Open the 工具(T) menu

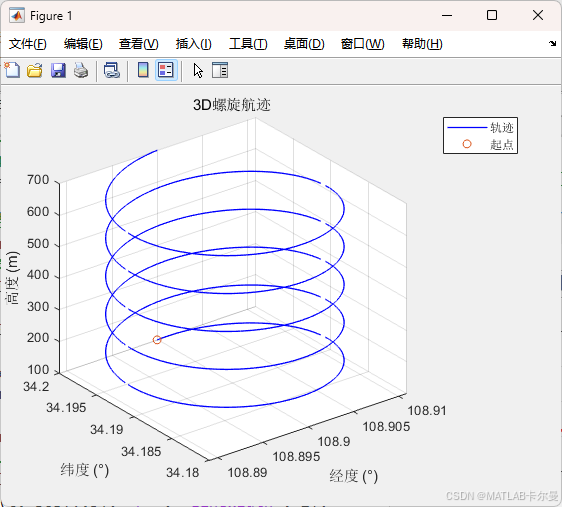pos(248,44)
